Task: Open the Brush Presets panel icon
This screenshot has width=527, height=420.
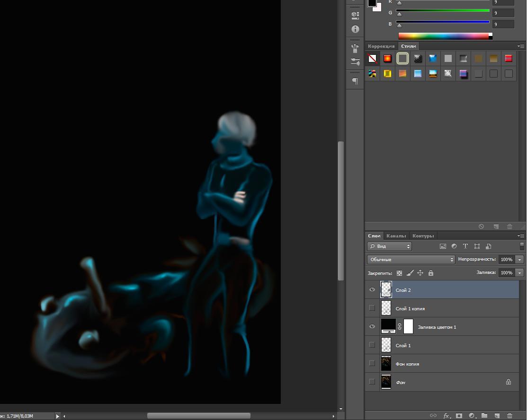Action: [x=355, y=61]
